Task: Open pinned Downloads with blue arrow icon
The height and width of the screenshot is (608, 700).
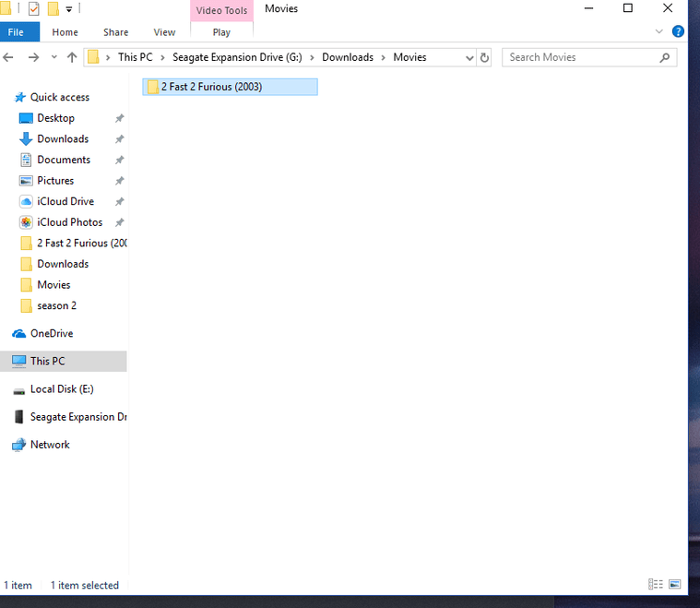Action: [63, 139]
